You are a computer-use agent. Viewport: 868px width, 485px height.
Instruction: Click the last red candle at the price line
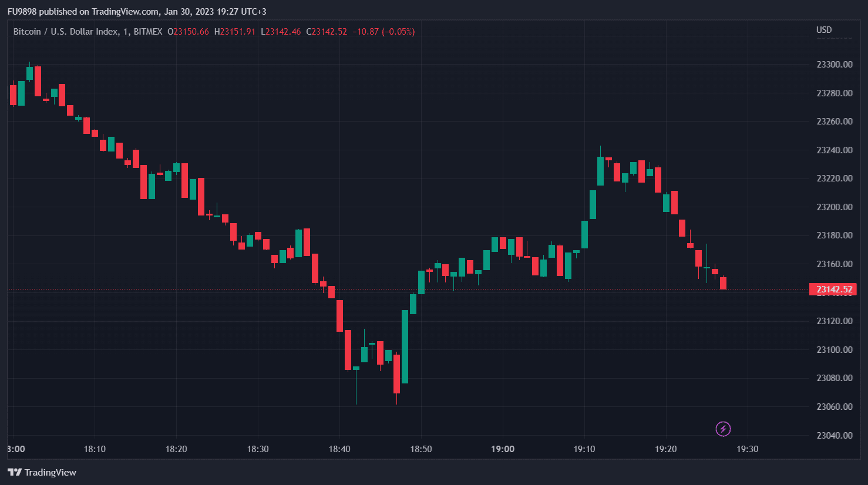coord(723,283)
